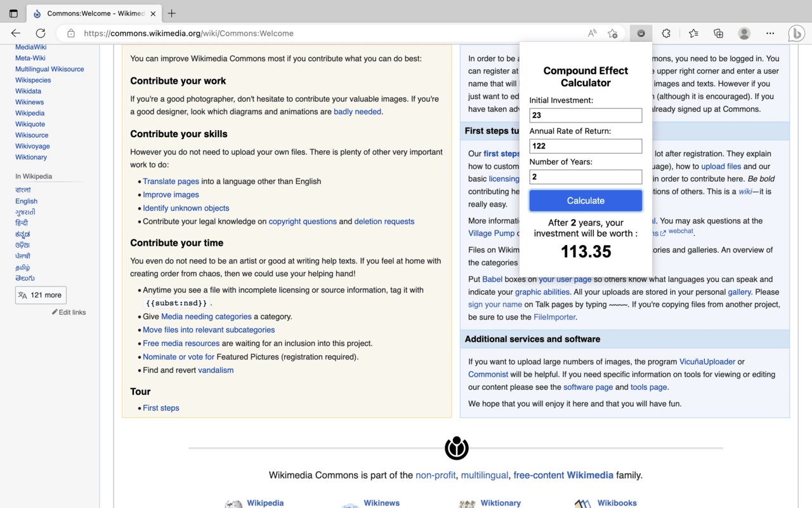Open Collections panel

click(x=718, y=33)
